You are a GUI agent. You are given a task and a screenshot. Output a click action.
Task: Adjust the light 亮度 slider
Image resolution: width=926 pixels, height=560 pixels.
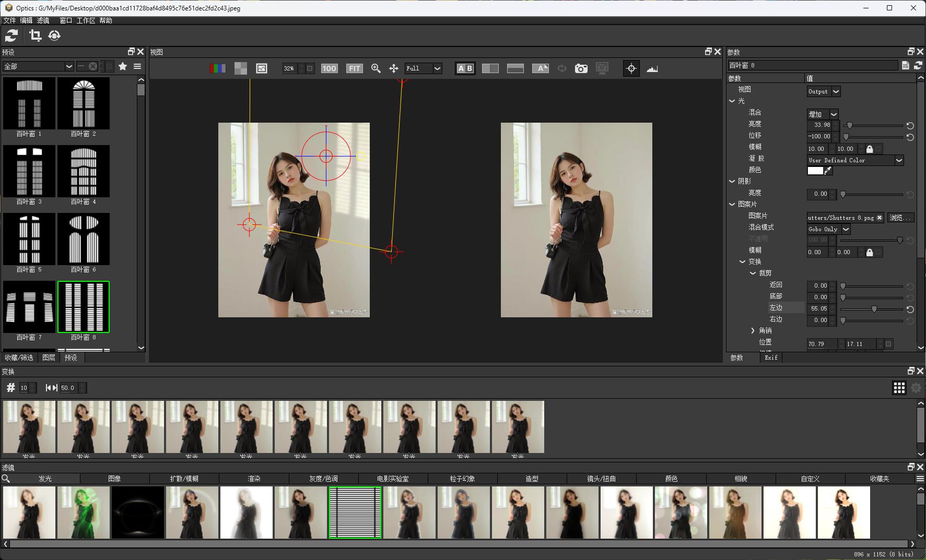pyautogui.click(x=850, y=125)
